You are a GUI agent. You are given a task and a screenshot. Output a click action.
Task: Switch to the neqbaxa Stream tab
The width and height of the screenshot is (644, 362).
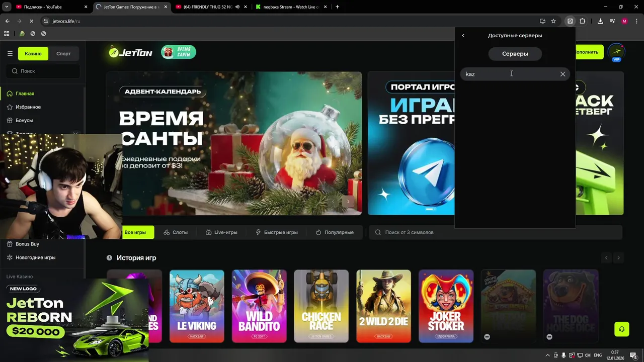pyautogui.click(x=291, y=7)
